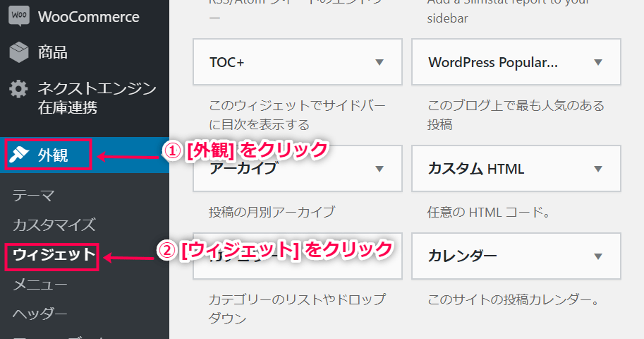644x339 pixels.
Task: Expand the カレンダー widget arrow
Action: pyautogui.click(x=598, y=256)
